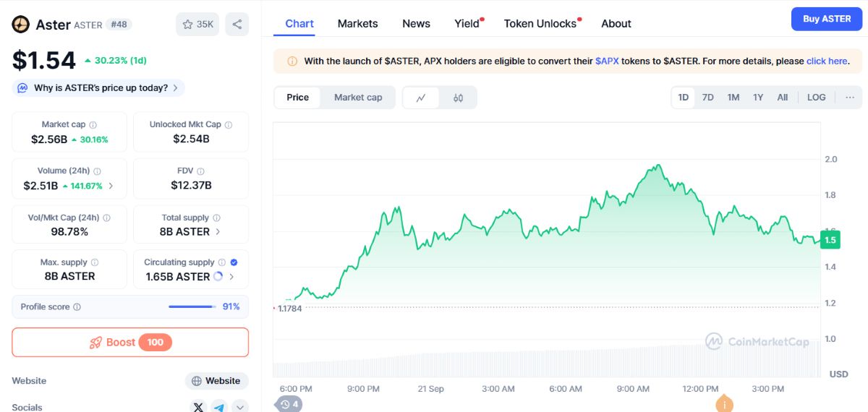
Task: Click the USD currency label on chart
Action: click(839, 374)
